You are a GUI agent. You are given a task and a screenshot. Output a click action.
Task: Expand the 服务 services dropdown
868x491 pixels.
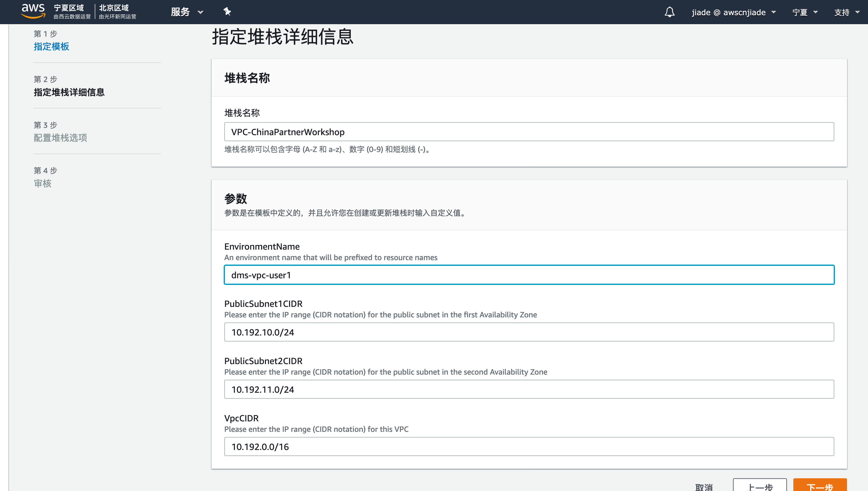point(187,12)
